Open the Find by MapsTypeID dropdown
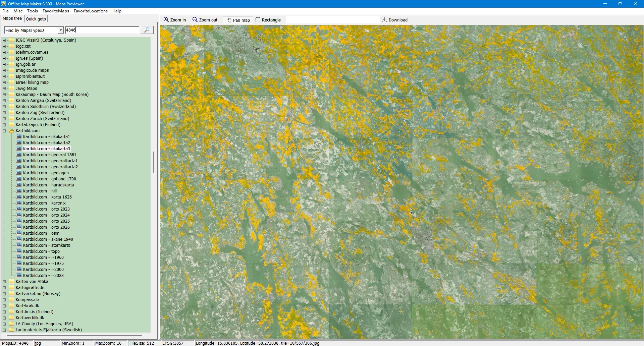644x346 pixels. 61,30
